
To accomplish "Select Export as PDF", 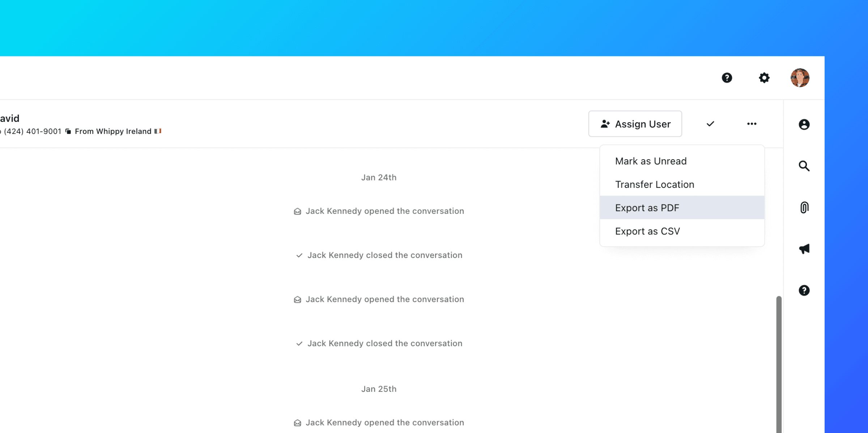I will [x=647, y=208].
